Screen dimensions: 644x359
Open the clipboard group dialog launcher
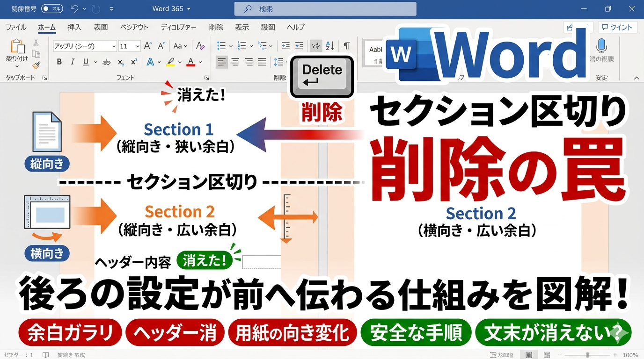point(44,78)
